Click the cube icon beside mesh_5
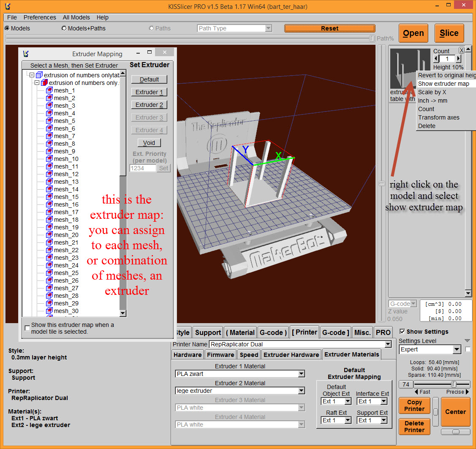The width and height of the screenshot is (476, 449). [x=49, y=120]
